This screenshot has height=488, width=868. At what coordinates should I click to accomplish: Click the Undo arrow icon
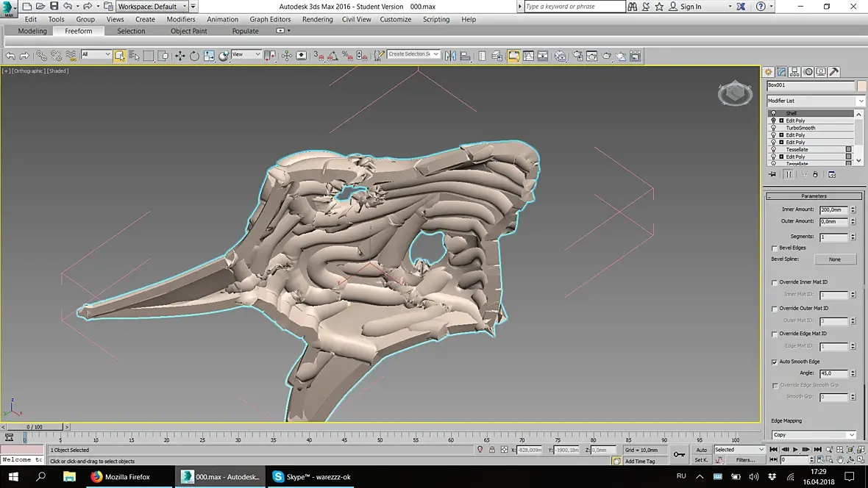(10, 56)
